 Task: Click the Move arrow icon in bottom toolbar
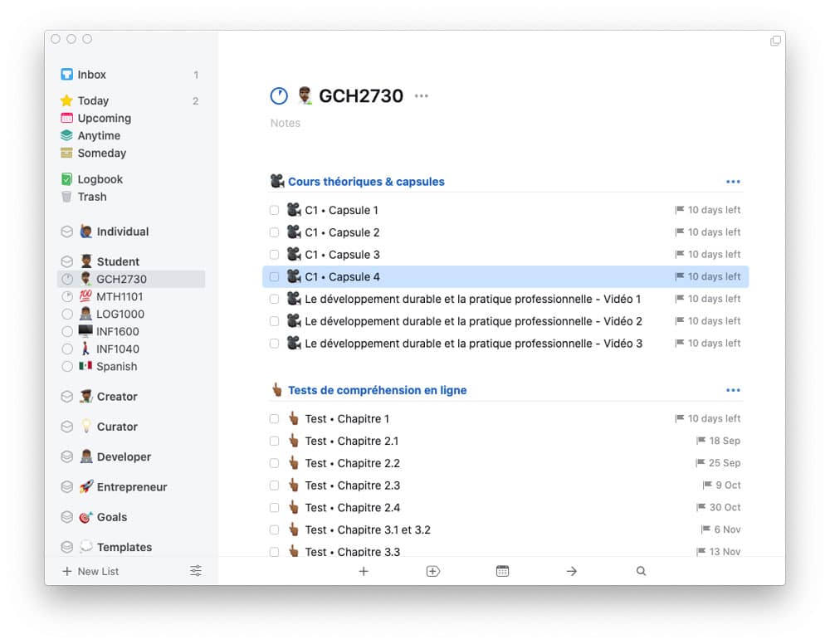pos(572,571)
